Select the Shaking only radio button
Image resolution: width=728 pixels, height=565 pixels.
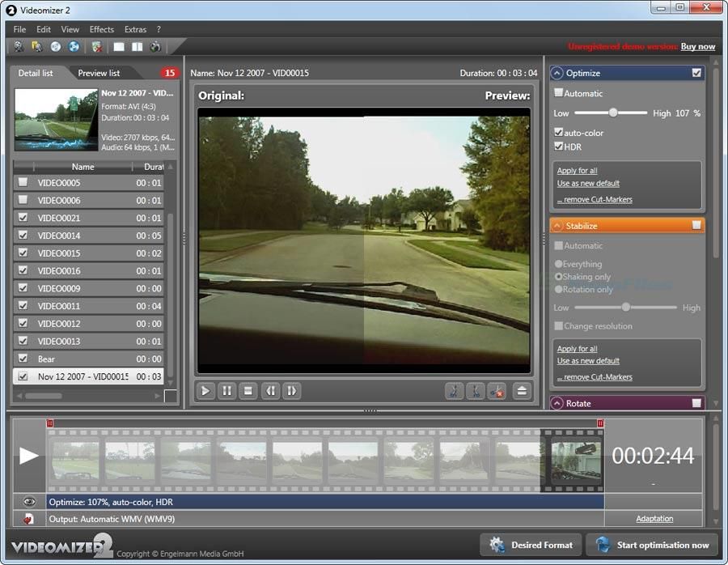point(558,277)
